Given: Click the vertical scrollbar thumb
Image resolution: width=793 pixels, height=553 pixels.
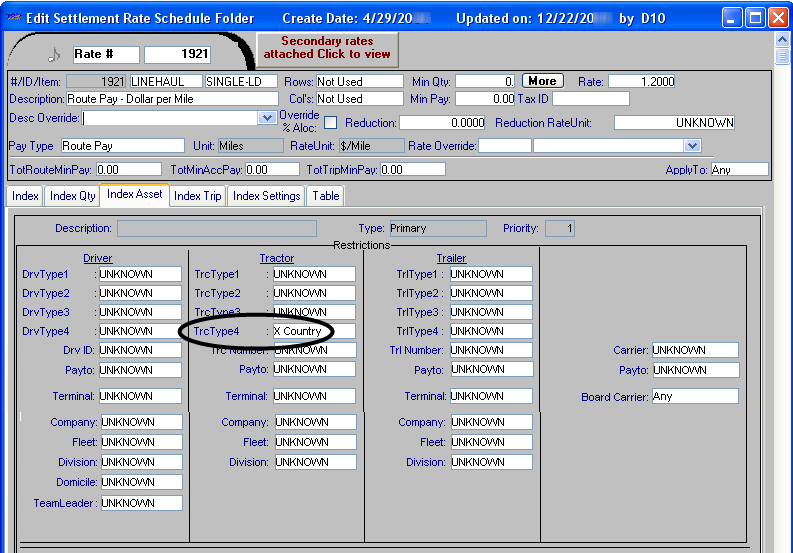Looking at the screenshot, I should (782, 56).
